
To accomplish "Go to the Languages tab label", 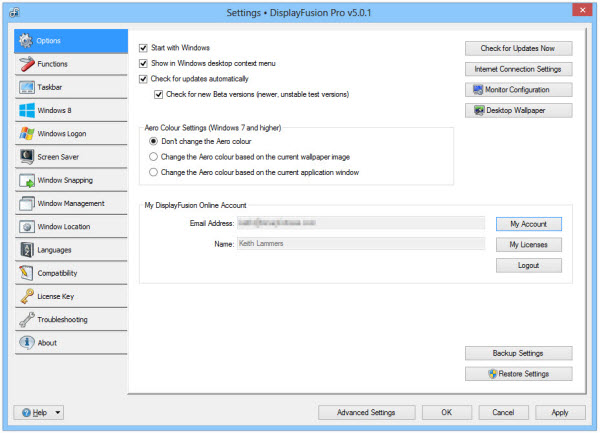I will click(x=54, y=250).
